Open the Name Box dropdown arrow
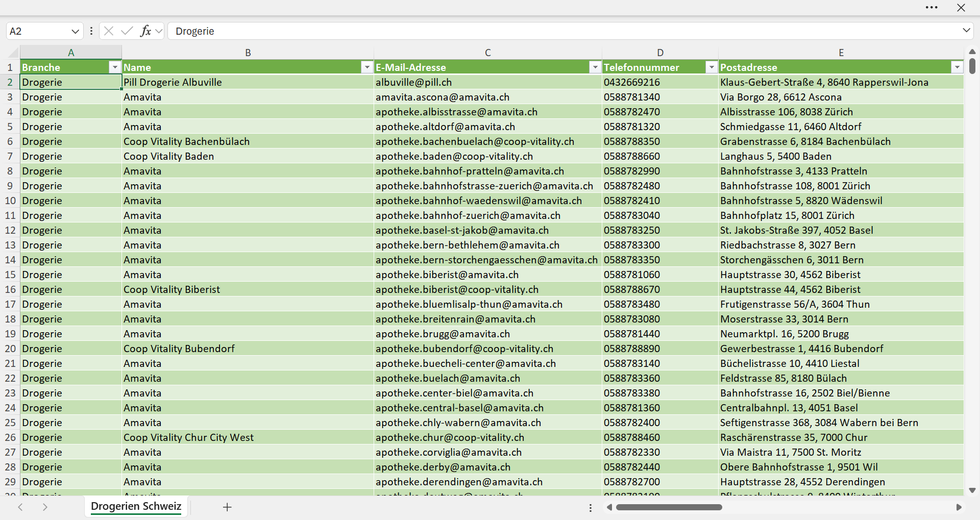This screenshot has height=520, width=980. pyautogui.click(x=75, y=31)
